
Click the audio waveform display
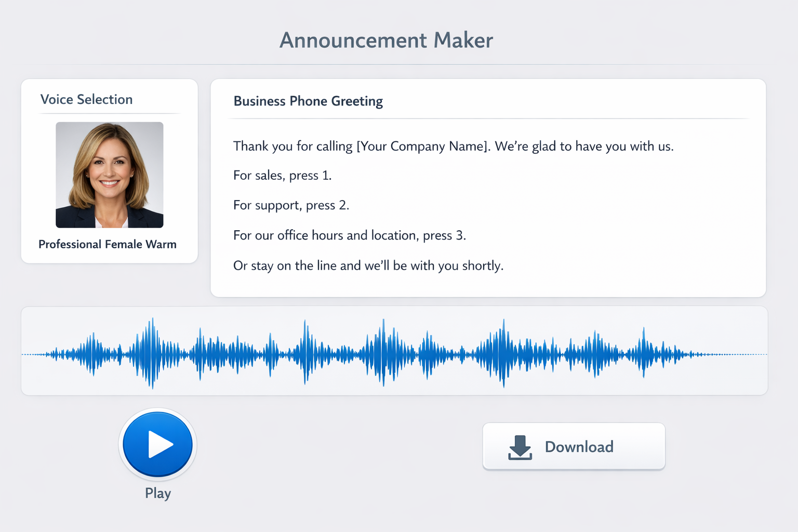394,351
